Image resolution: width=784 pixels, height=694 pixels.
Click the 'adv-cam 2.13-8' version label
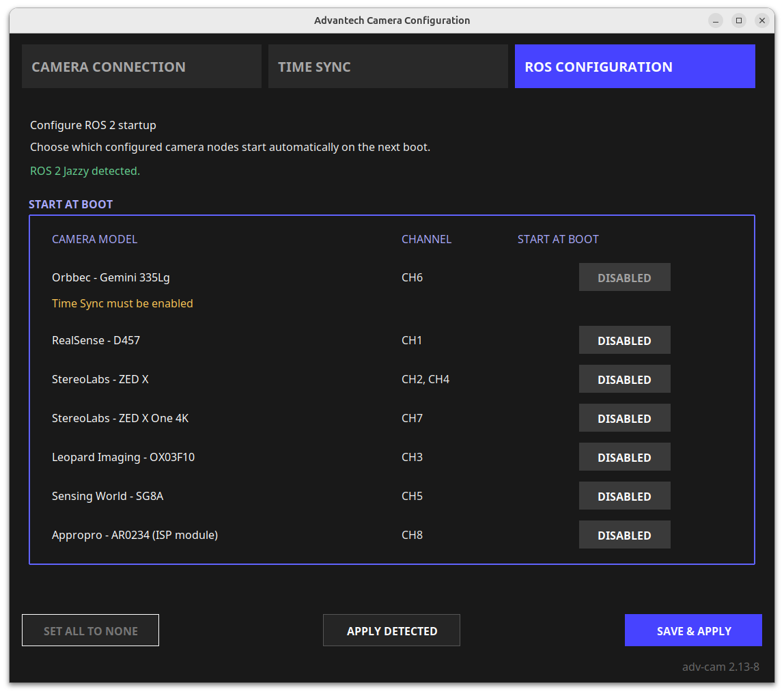point(720,667)
